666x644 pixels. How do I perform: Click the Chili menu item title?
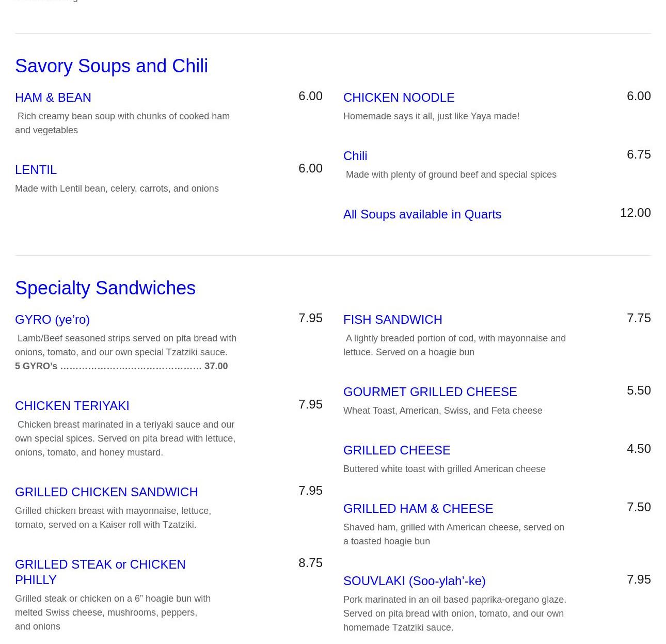(x=355, y=156)
